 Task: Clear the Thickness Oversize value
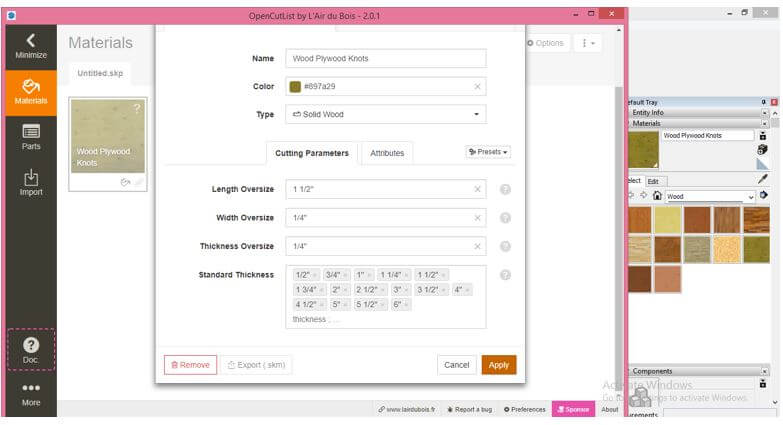point(477,246)
